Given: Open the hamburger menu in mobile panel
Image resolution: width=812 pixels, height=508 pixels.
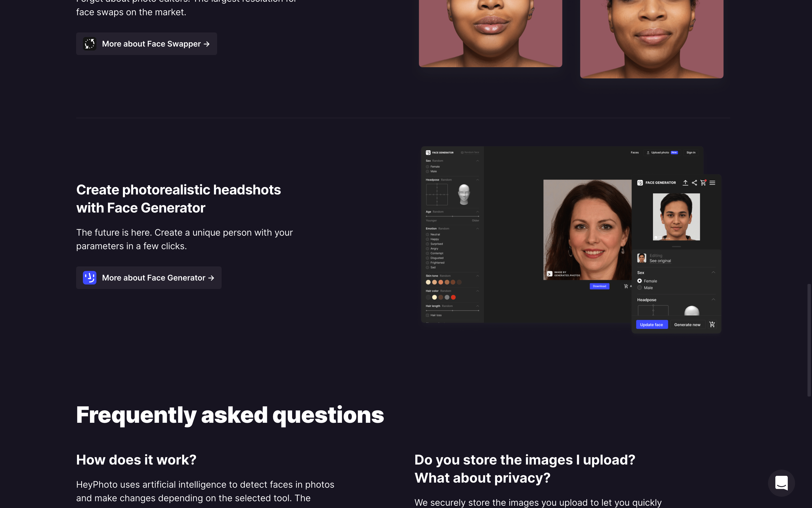Looking at the screenshot, I should 712,183.
